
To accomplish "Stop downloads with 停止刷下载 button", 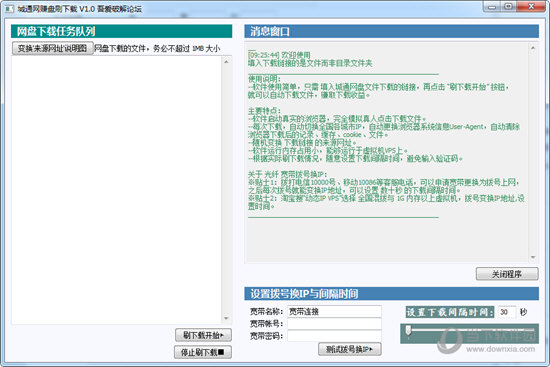I will 203,352.
